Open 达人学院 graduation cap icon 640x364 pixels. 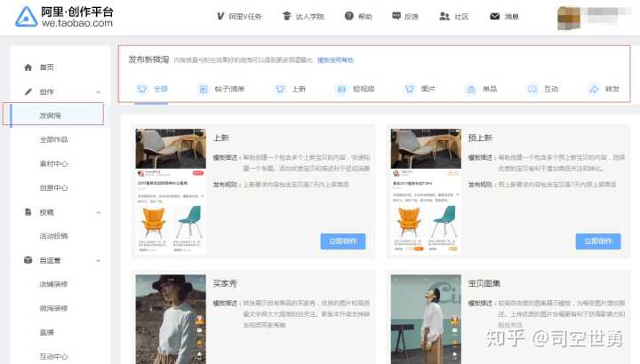pos(286,17)
